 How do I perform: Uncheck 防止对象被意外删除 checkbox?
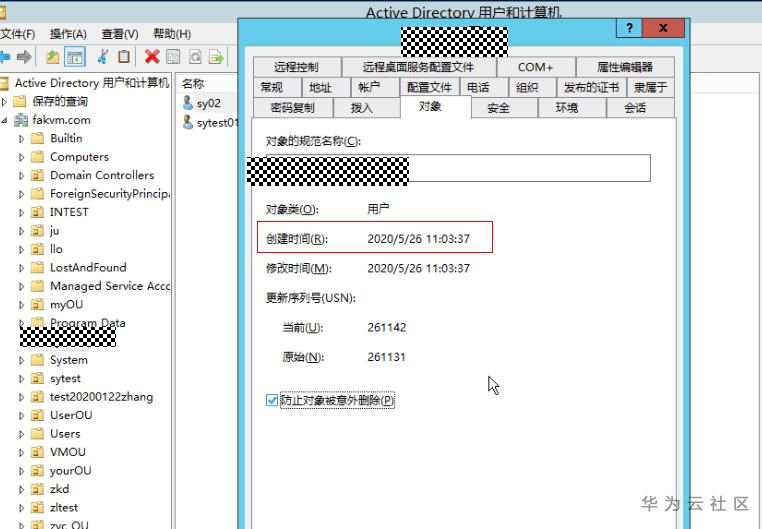click(272, 400)
